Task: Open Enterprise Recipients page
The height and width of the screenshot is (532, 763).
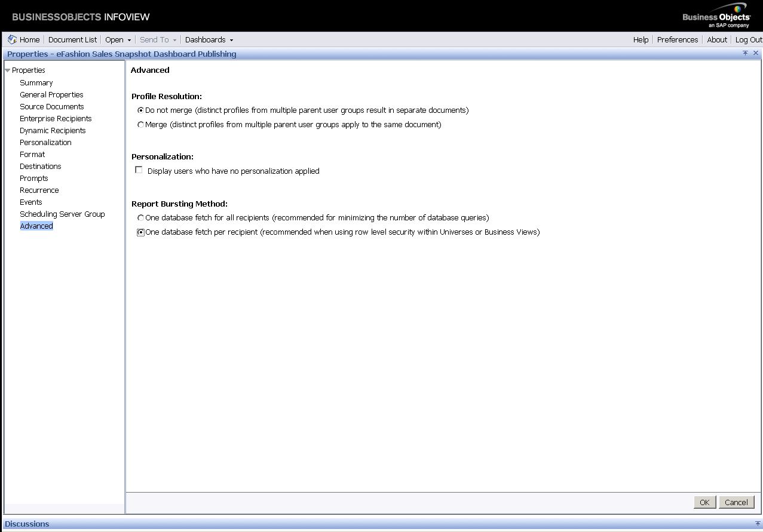Action: tap(56, 119)
